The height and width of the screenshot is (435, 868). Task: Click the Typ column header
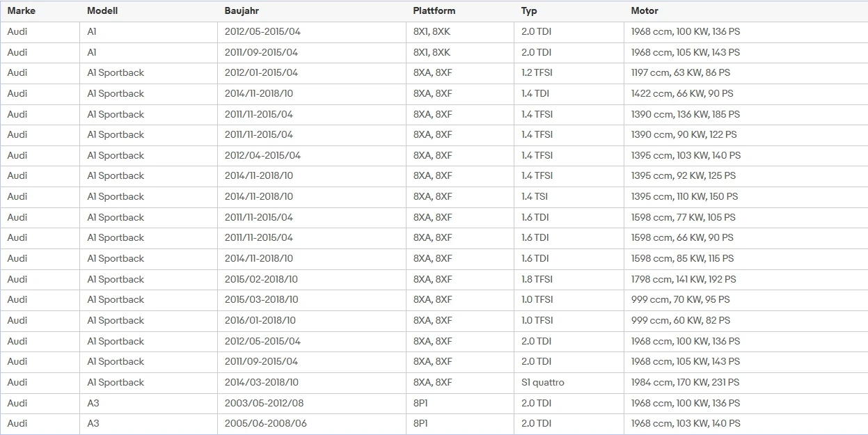530,11
